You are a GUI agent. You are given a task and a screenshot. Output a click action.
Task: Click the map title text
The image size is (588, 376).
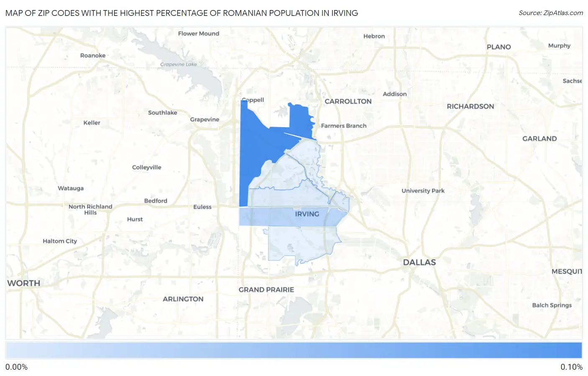[182, 13]
